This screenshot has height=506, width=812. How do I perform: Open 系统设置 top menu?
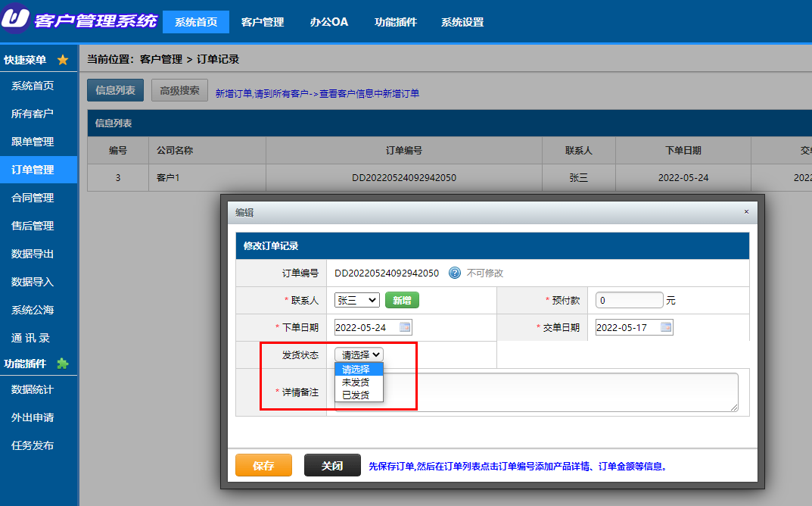pyautogui.click(x=462, y=22)
